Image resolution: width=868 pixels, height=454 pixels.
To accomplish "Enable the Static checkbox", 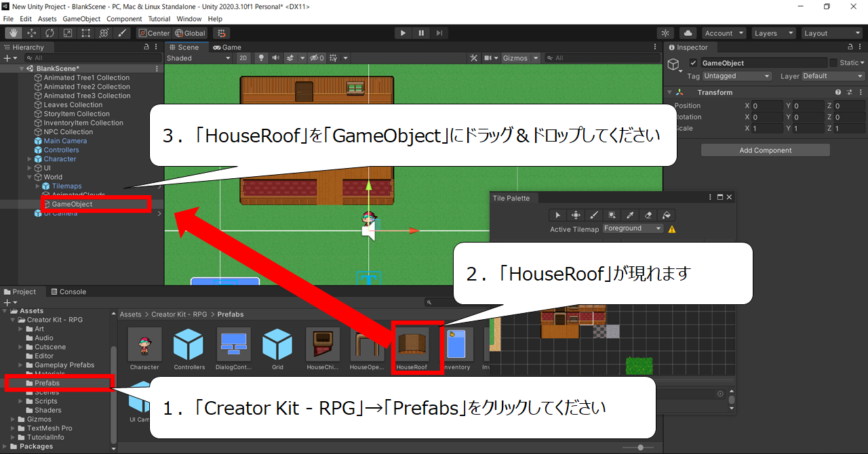I will pyautogui.click(x=833, y=63).
